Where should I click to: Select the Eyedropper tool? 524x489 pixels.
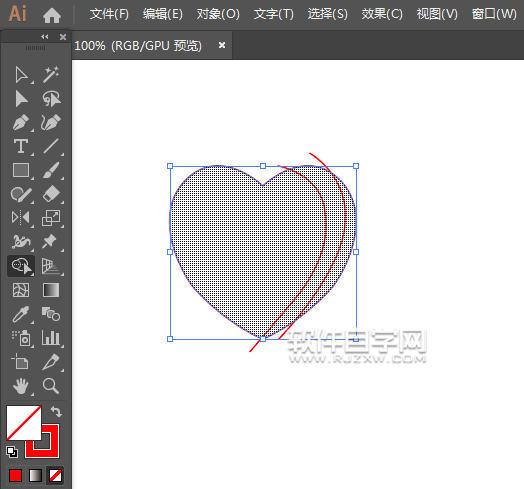21,314
